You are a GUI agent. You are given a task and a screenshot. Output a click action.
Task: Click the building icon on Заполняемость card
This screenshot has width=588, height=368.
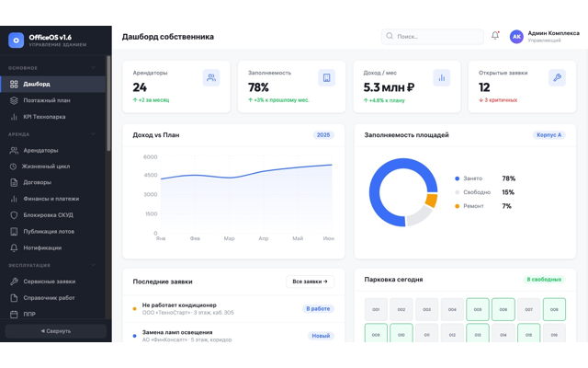[327, 77]
